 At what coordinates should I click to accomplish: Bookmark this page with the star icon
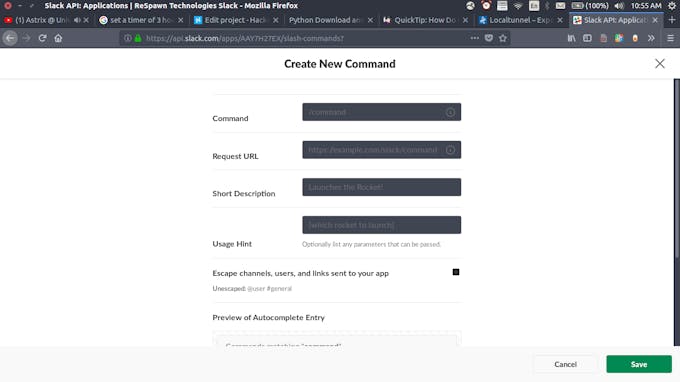tap(503, 38)
